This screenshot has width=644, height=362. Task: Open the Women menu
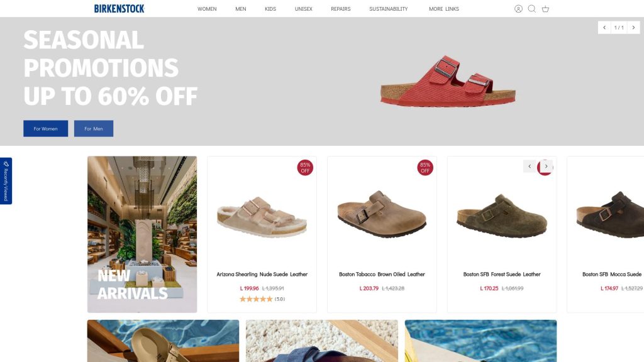click(x=207, y=9)
